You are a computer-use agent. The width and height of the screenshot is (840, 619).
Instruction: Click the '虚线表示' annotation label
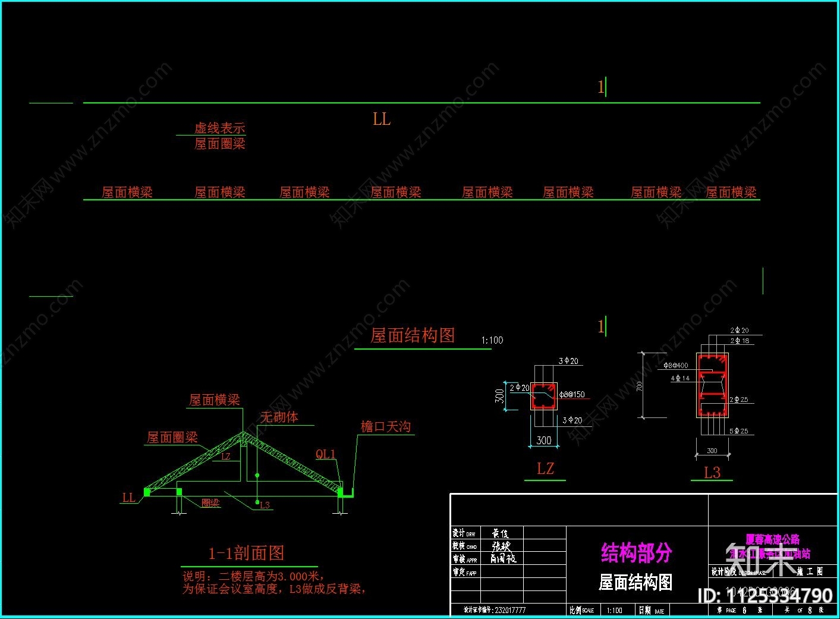220,128
